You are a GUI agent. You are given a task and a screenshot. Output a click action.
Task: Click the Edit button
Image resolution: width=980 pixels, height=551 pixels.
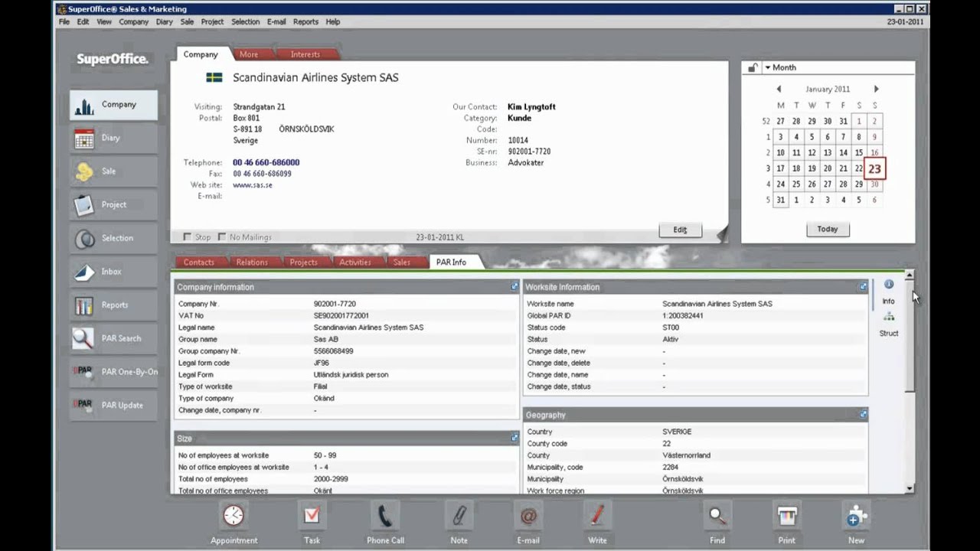tap(680, 230)
